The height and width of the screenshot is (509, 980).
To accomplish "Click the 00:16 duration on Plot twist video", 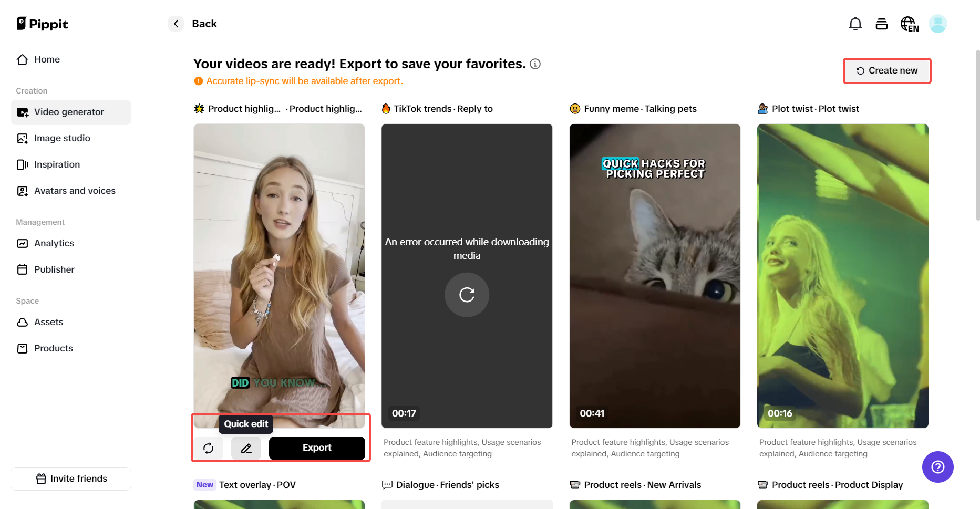I will [x=780, y=413].
